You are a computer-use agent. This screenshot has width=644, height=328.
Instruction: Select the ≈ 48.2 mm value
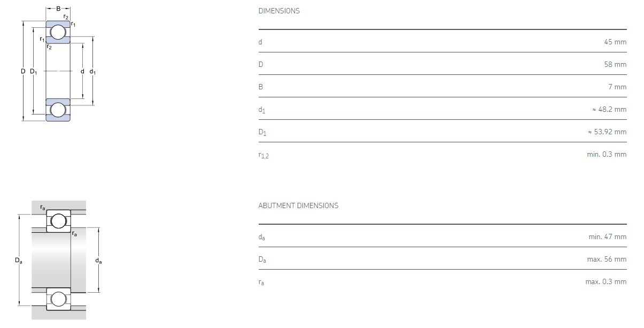(609, 109)
